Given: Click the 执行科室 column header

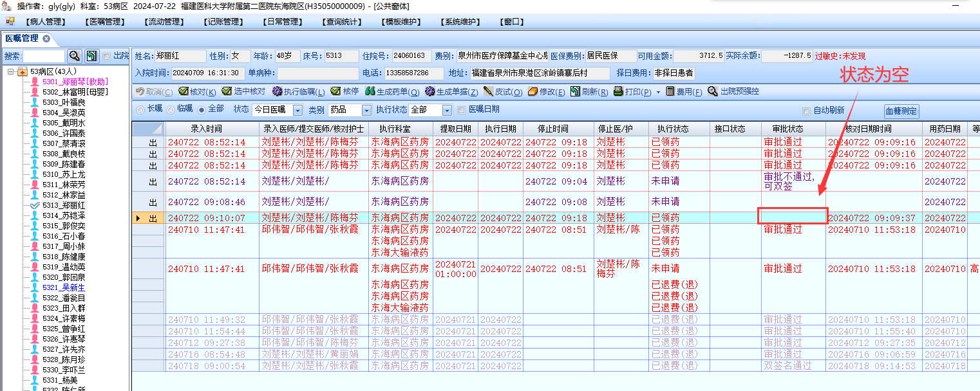Looking at the screenshot, I should point(400,129).
